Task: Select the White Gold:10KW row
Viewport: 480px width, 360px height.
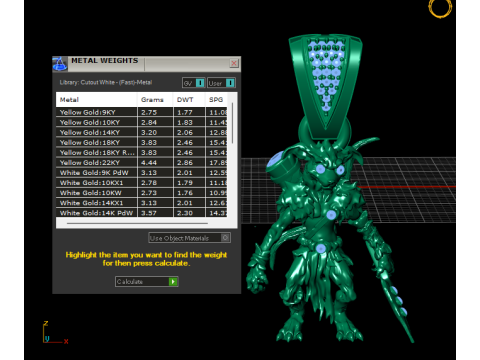Action: [142, 193]
